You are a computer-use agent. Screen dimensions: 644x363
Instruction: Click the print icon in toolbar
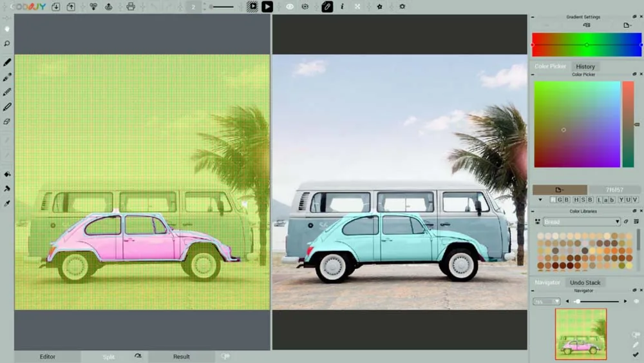(x=131, y=6)
